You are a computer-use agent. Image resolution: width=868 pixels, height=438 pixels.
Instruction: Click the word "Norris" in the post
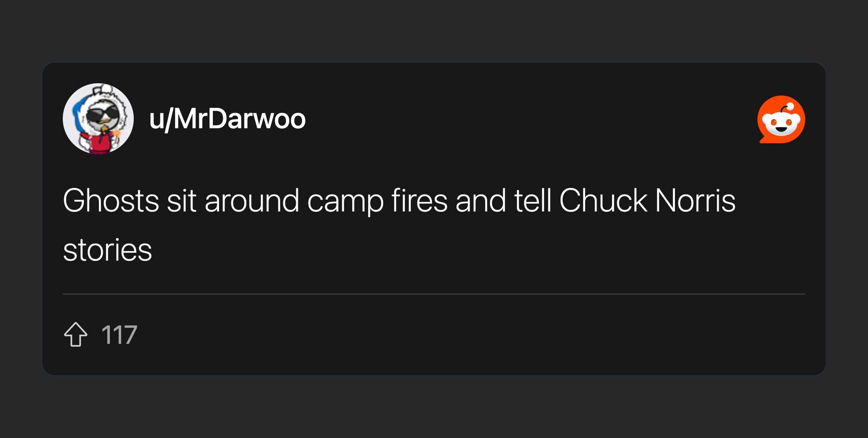[695, 200]
